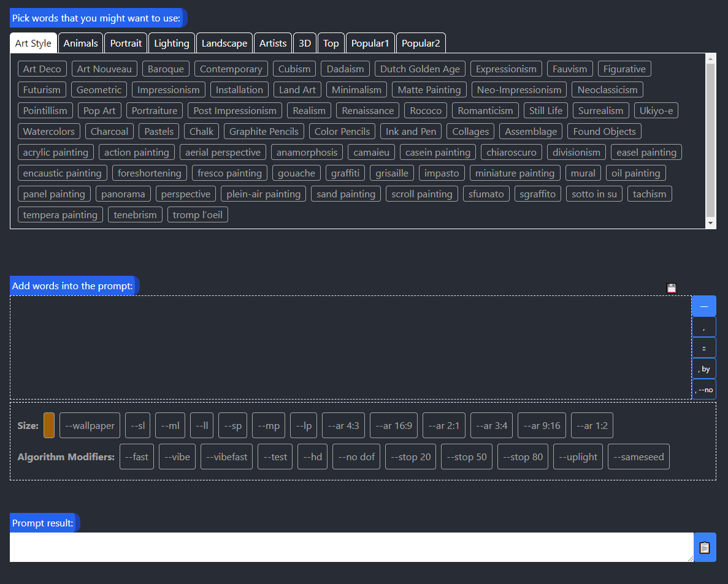Pick the sfumato tag
Viewport: 728px width, 584px height.
click(486, 194)
